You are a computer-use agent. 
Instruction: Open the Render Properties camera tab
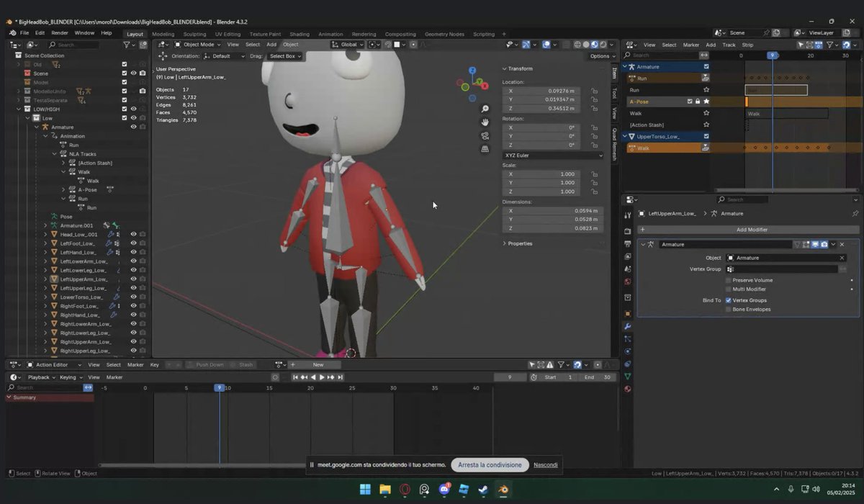[x=628, y=232]
